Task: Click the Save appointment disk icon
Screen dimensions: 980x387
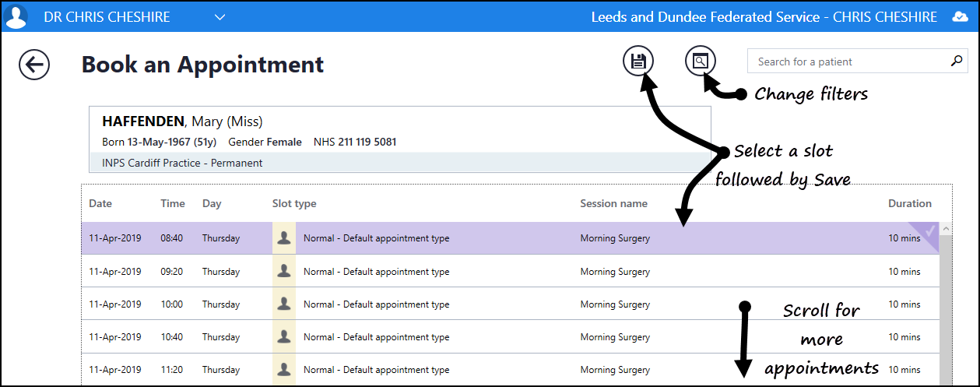Action: (638, 62)
